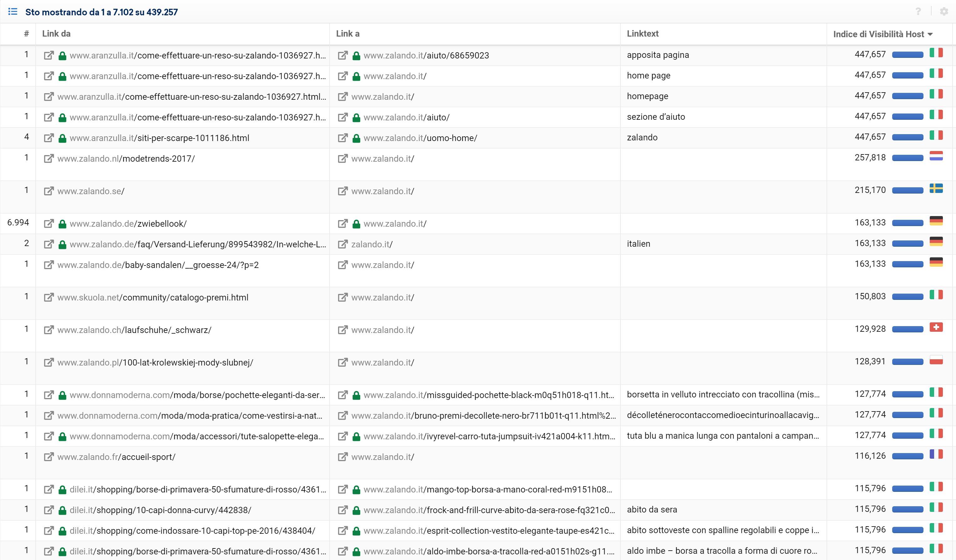The image size is (956, 560).
Task: Click the Linktext column header
Action: click(x=643, y=33)
